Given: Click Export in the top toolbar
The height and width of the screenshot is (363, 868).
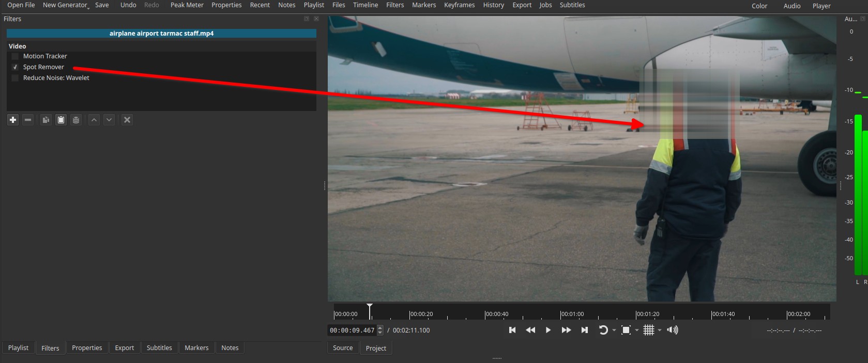Looking at the screenshot, I should tap(522, 5).
